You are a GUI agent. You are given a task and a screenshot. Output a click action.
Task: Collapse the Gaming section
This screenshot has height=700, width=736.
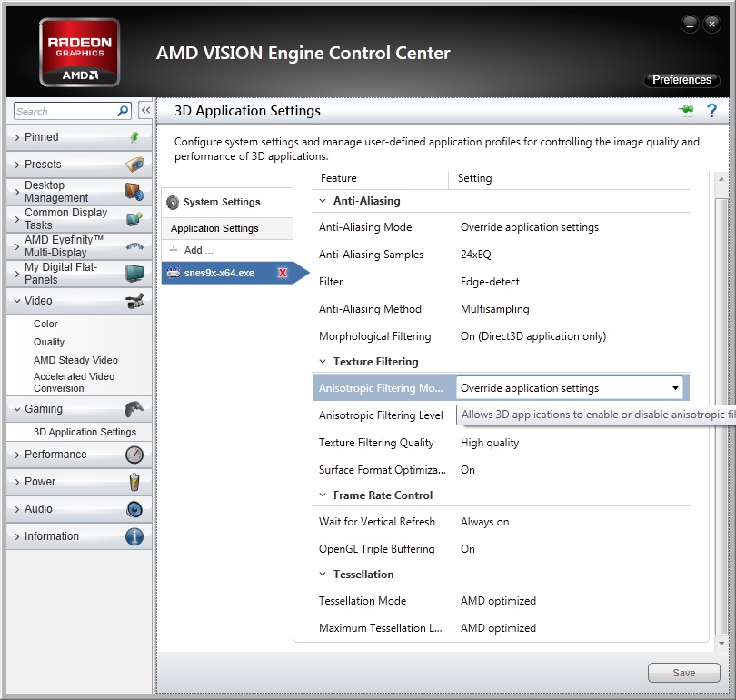point(17,409)
